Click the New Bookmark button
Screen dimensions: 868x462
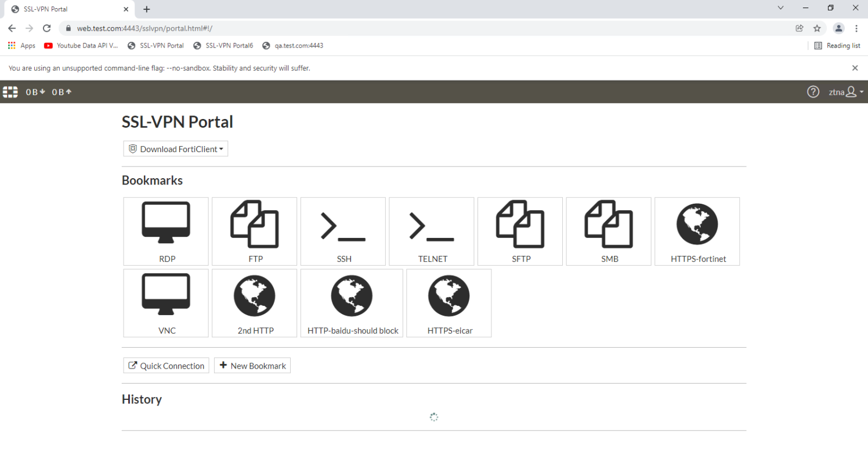[x=252, y=365]
